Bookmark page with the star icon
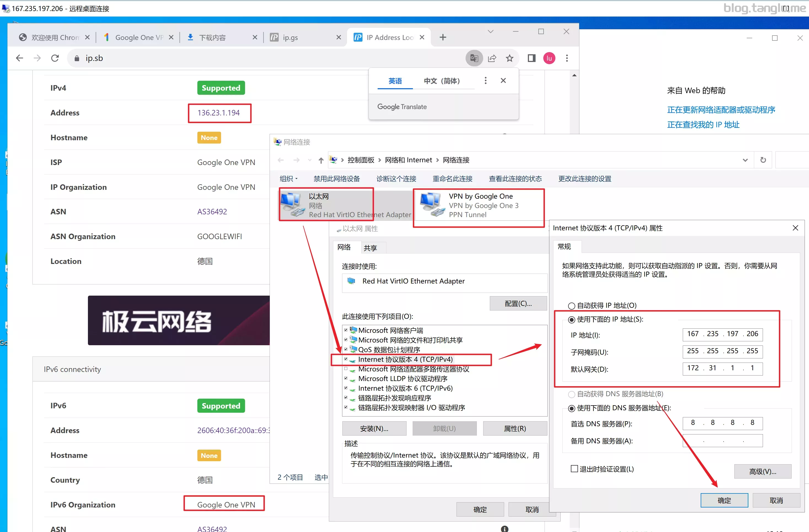809x532 pixels. coord(509,58)
